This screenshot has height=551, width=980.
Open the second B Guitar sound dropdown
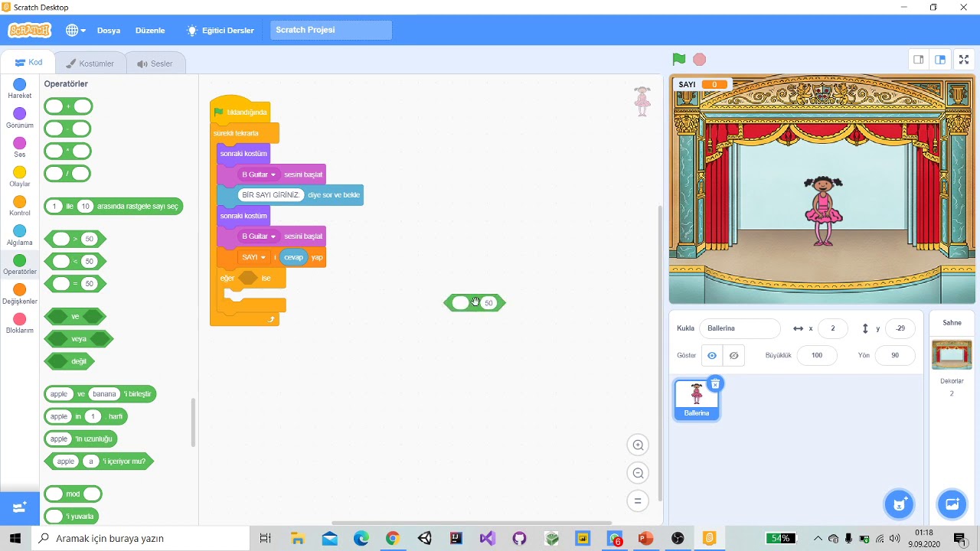click(x=258, y=236)
